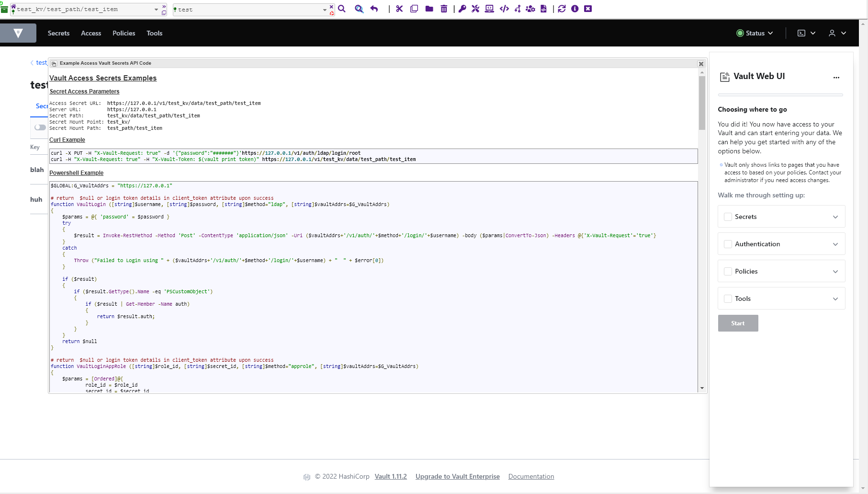This screenshot has height=494, width=868.
Task: Click the search magnifier icon in toolbar
Action: coord(342,9)
